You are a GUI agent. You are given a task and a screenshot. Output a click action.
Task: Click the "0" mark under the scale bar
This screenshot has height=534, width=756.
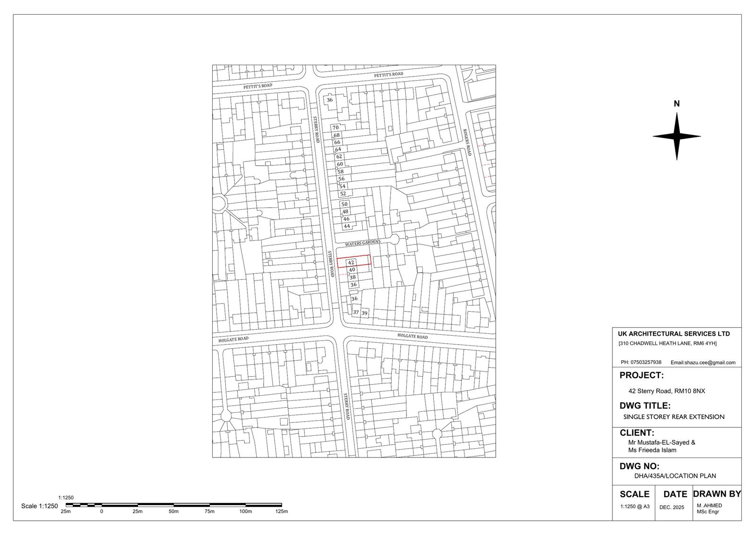click(x=102, y=511)
